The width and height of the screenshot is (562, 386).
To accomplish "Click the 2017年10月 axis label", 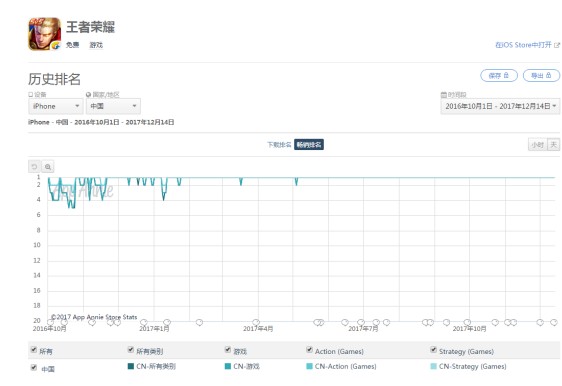I will tap(470, 329).
